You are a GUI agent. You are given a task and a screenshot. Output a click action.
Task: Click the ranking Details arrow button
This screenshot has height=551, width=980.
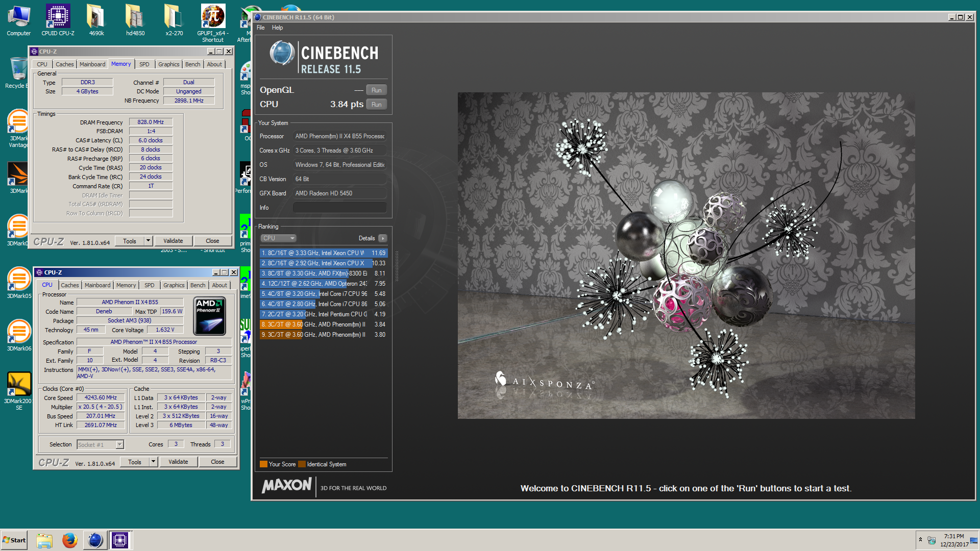pos(383,238)
